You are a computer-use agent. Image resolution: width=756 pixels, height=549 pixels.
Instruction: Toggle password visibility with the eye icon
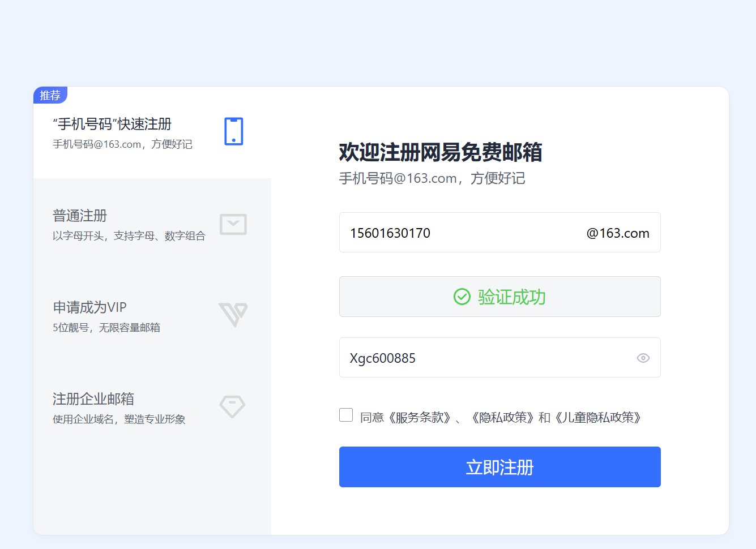pyautogui.click(x=643, y=358)
